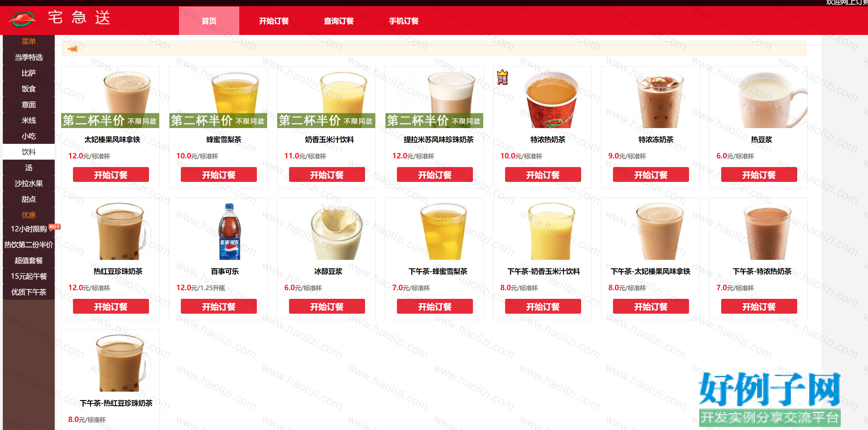Screen dimensions: 868x430
Task: Order 下午茶-特浓热奶茶 with its 开始订餐 button
Action: pyautogui.click(x=759, y=307)
